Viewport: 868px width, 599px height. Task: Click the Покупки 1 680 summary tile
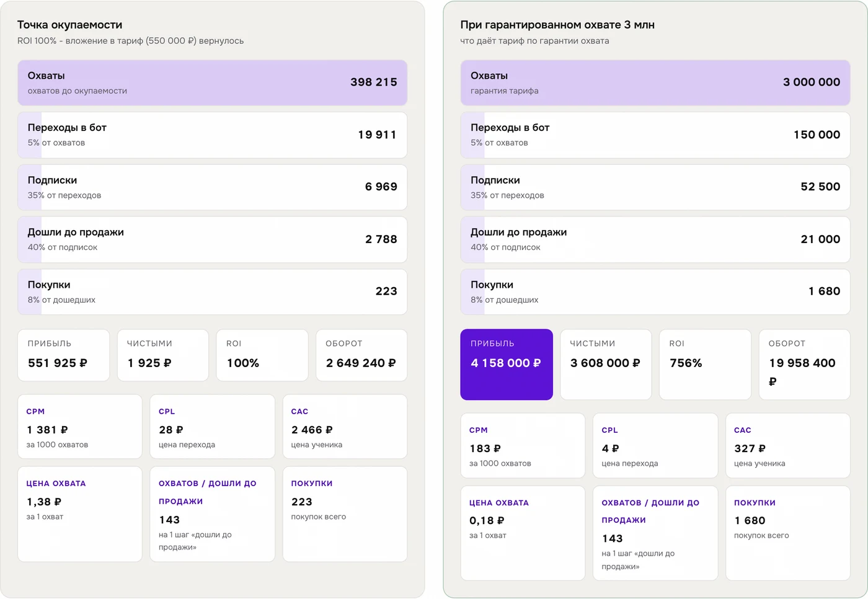(788, 533)
